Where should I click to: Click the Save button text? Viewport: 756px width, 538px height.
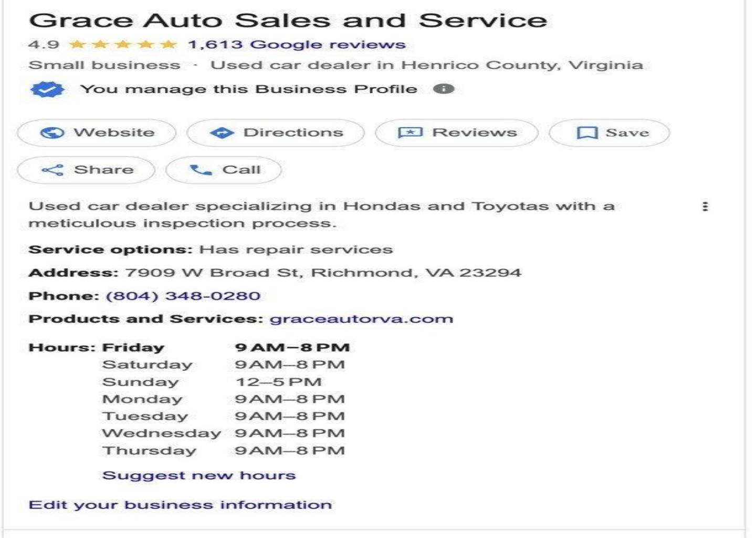pos(627,132)
